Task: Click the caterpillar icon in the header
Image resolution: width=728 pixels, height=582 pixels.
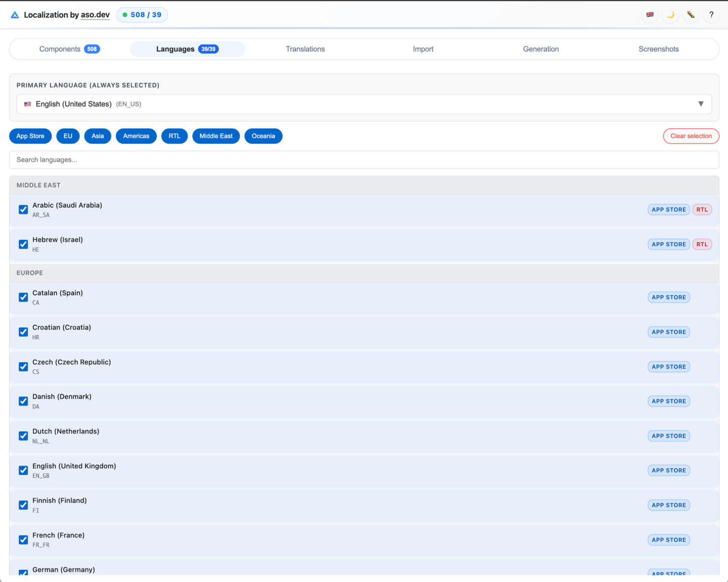Action: click(x=691, y=15)
